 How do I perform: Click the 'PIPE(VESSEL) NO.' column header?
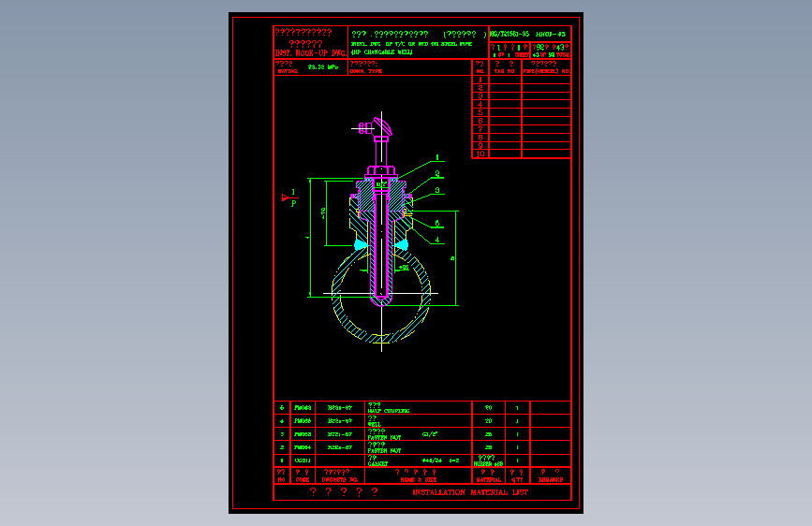546,71
